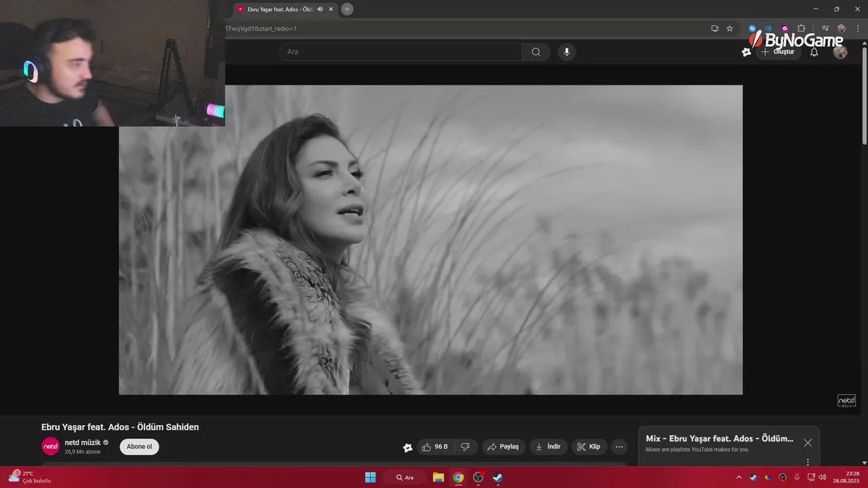Open the network display tray icon
868x488 pixels.
tap(811, 477)
